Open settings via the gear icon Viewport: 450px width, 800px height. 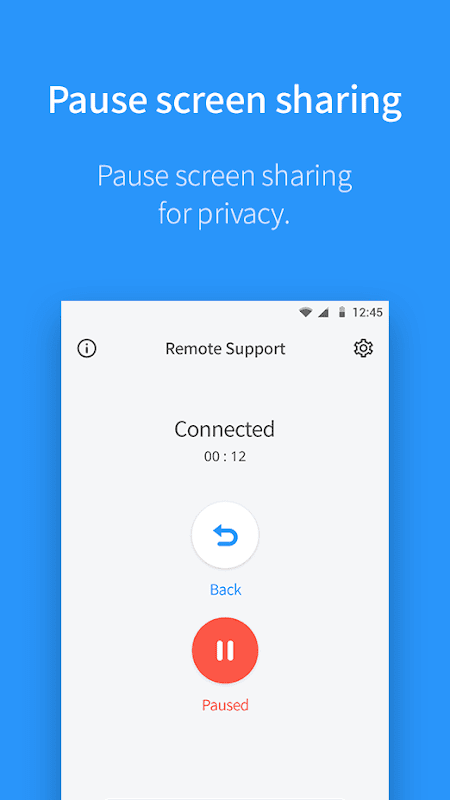(x=363, y=348)
